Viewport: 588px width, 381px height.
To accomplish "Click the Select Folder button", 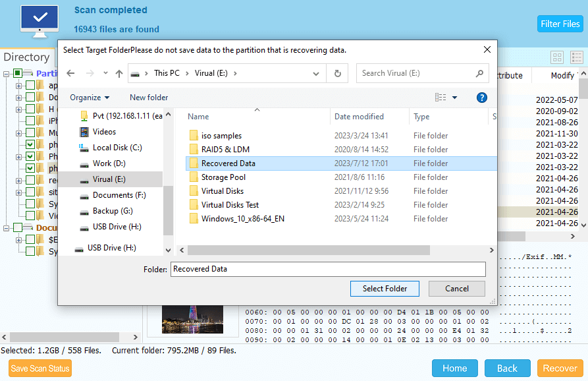I will 385,289.
